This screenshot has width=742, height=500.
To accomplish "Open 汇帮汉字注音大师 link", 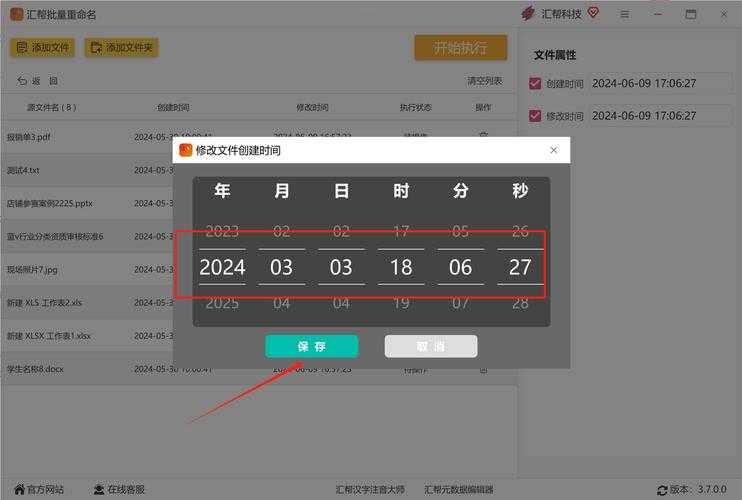I will [370, 489].
